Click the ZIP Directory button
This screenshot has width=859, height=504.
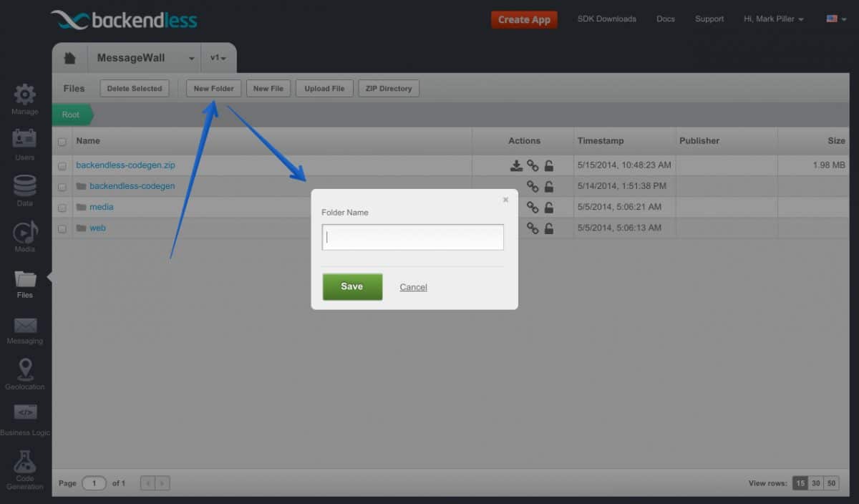[x=389, y=89]
